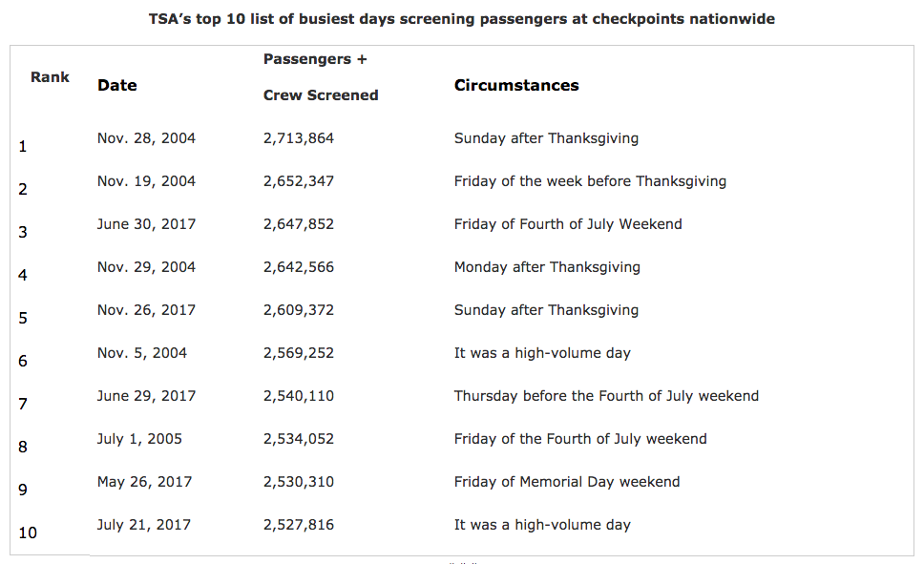
Task: Click Monday after Thanksgiving circumstance
Action: pyautogui.click(x=547, y=267)
